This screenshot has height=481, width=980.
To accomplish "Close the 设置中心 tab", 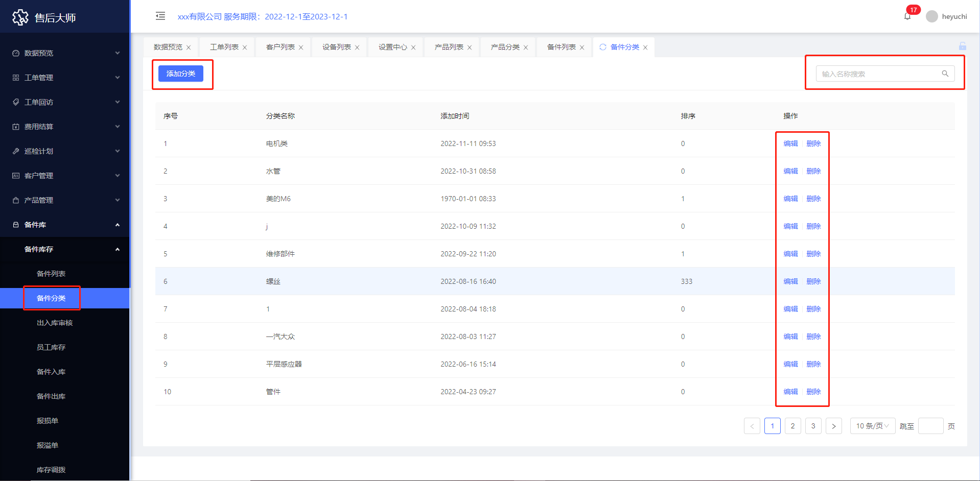I will tap(413, 47).
